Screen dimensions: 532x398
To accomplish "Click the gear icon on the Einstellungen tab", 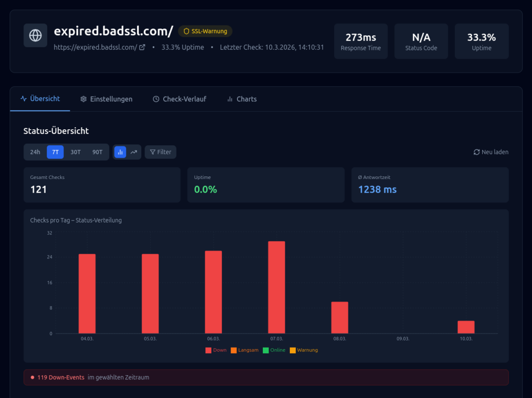I will 84,99.
